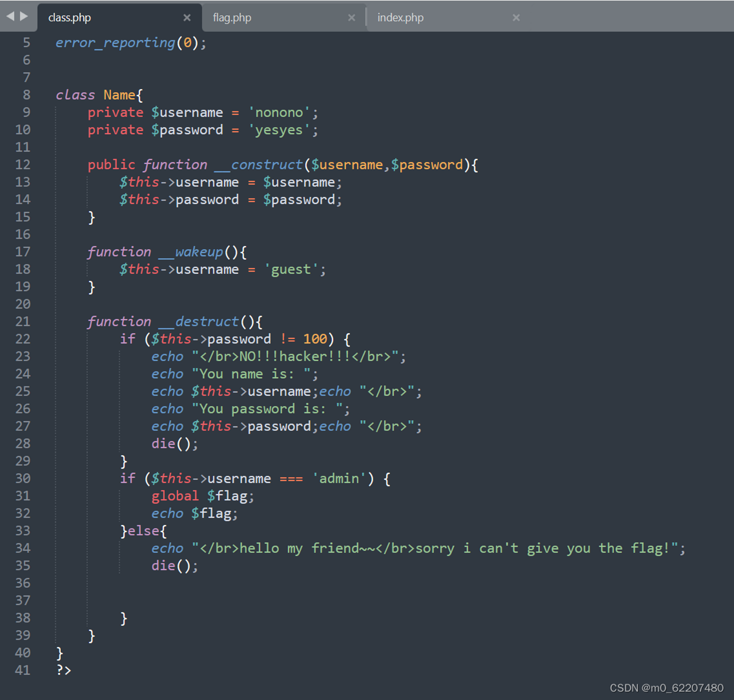Switch to the index.php tab

click(x=448, y=17)
